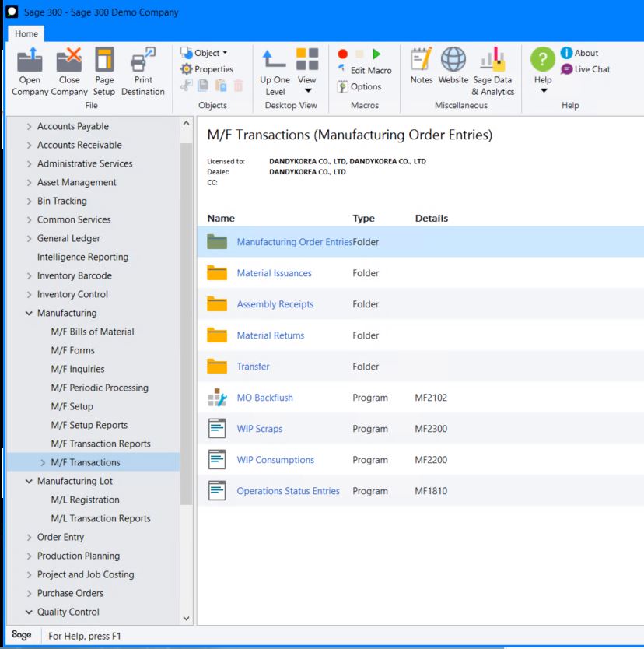Open the Notes icon
The height and width of the screenshot is (649, 644).
tap(422, 59)
